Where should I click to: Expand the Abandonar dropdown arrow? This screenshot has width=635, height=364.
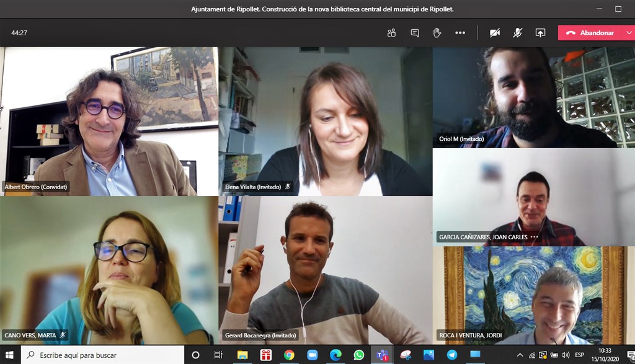(628, 33)
